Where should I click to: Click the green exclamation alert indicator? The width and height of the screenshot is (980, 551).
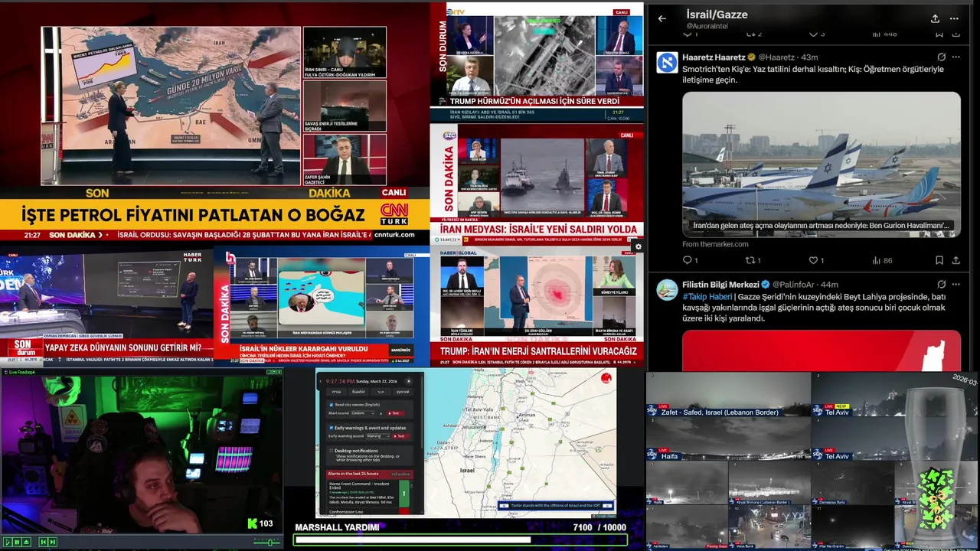click(404, 493)
